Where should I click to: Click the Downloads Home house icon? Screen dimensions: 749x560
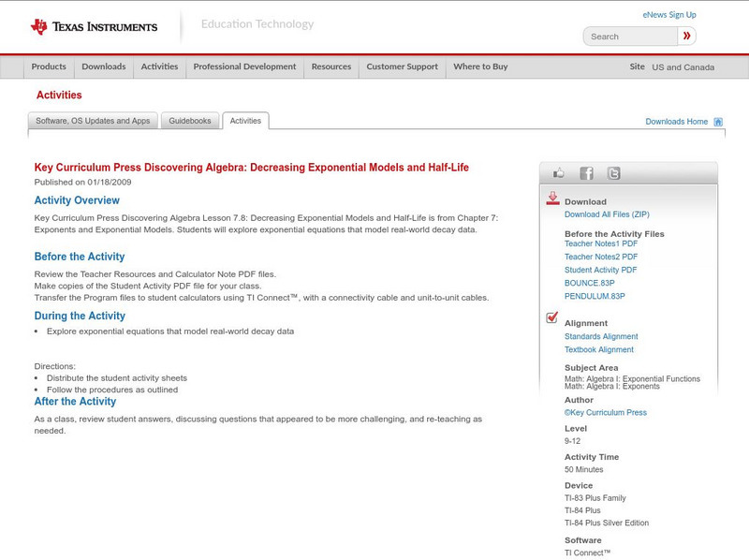click(718, 122)
